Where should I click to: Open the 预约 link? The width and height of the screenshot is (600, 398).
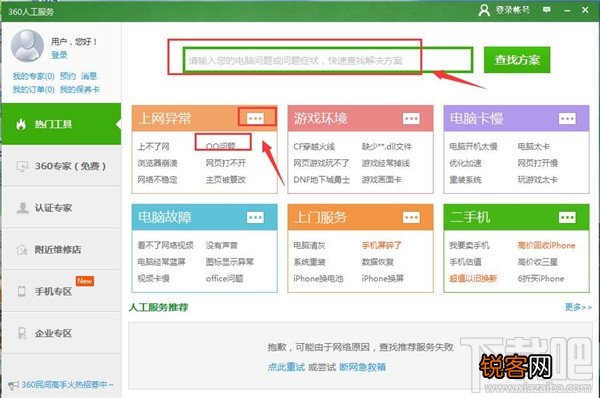(x=68, y=76)
